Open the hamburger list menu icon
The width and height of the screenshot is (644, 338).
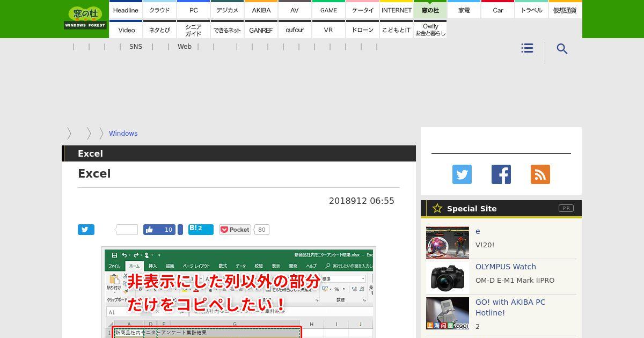click(x=527, y=48)
